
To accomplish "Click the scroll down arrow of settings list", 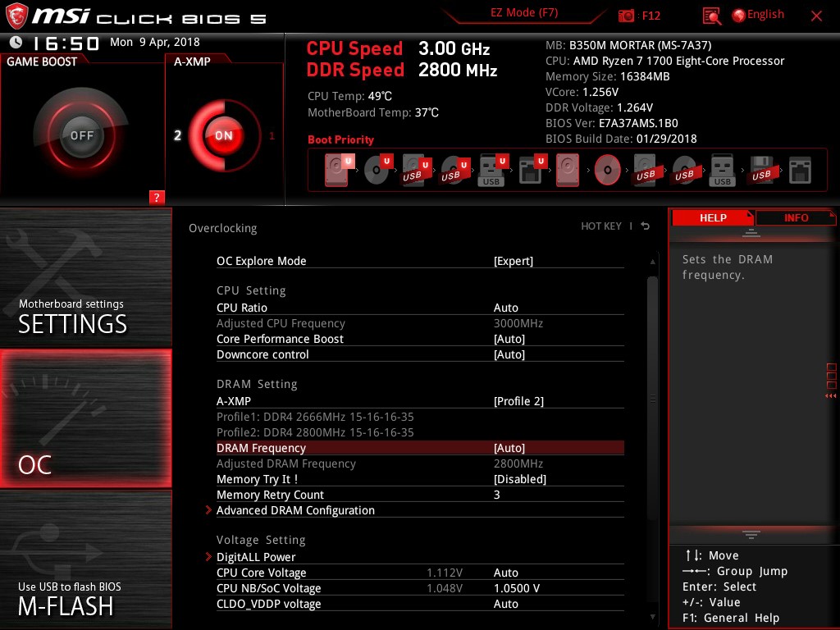I will [x=652, y=617].
